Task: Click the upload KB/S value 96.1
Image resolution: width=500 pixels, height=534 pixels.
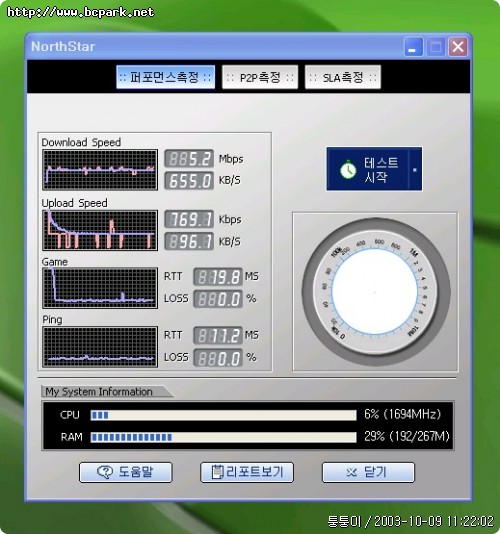Action: click(189, 241)
